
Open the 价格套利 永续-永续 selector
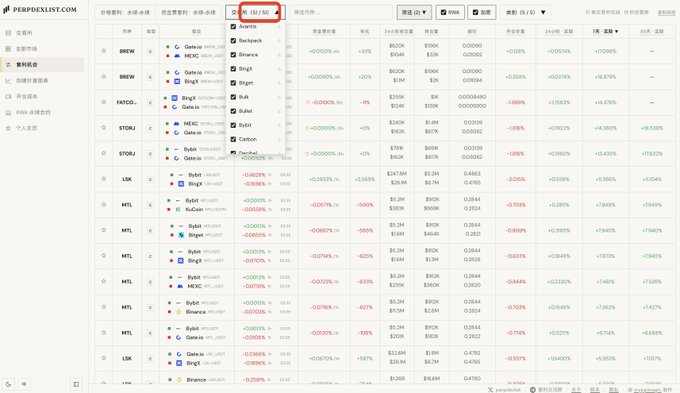[125, 12]
